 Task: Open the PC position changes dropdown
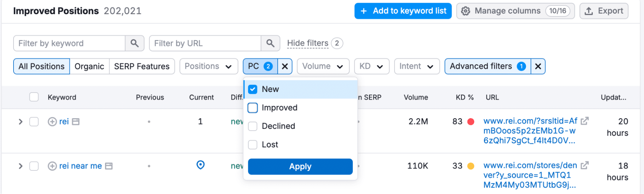(x=260, y=66)
